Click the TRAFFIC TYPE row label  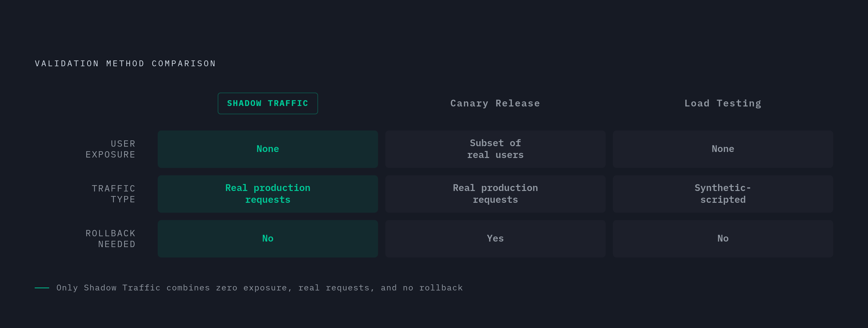114,194
